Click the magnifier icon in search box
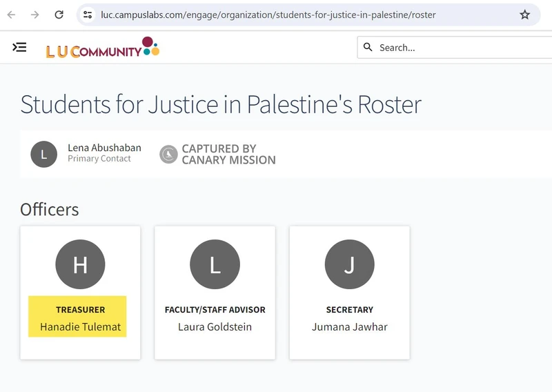The image size is (552, 392). pos(368,47)
